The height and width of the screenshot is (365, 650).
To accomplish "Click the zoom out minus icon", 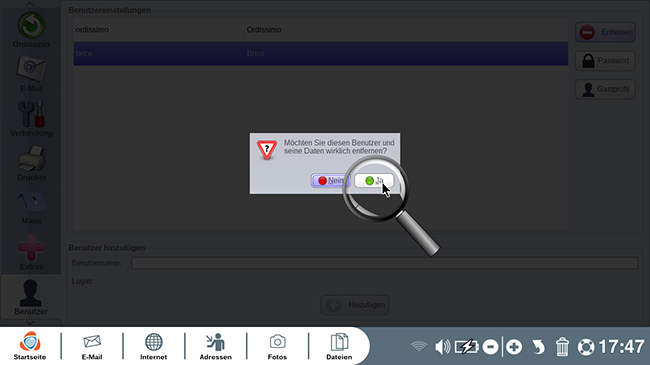I will [x=490, y=347].
